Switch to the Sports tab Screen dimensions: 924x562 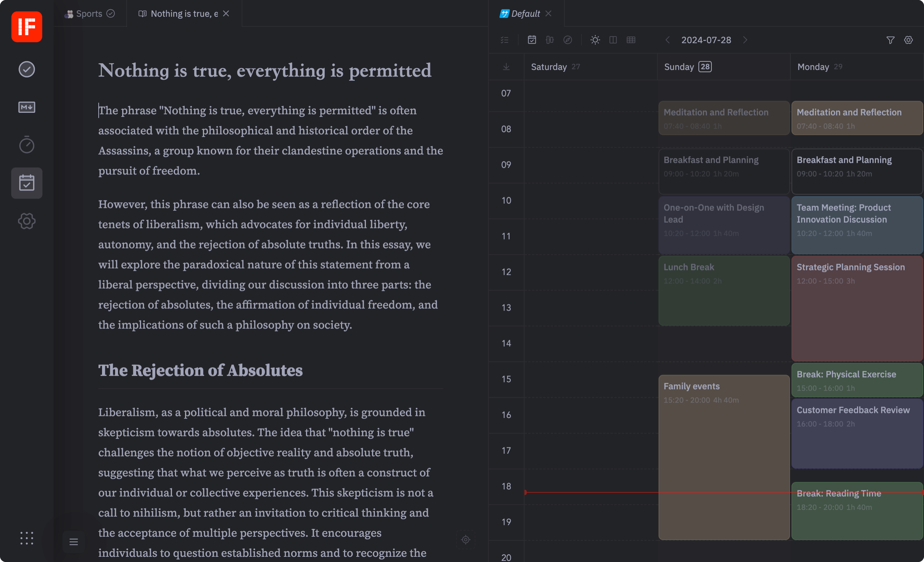pyautogui.click(x=89, y=13)
